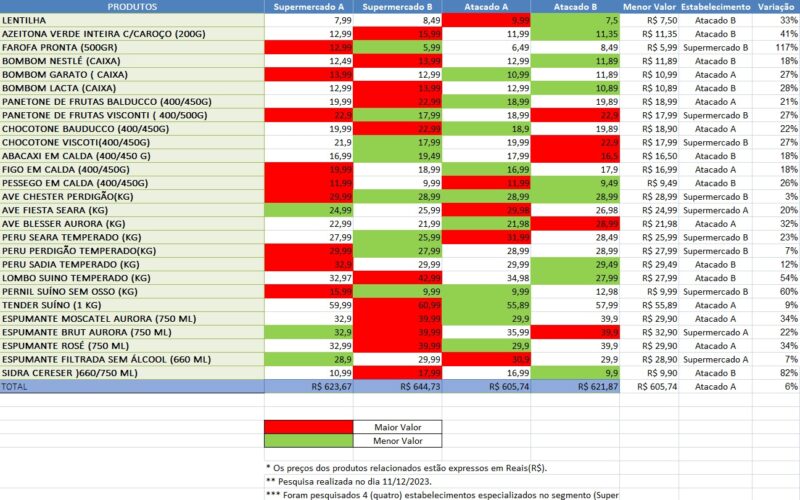This screenshot has width=800, height=500.
Task: Click PESSEGO EM CALDA cell
Action: tap(132, 183)
